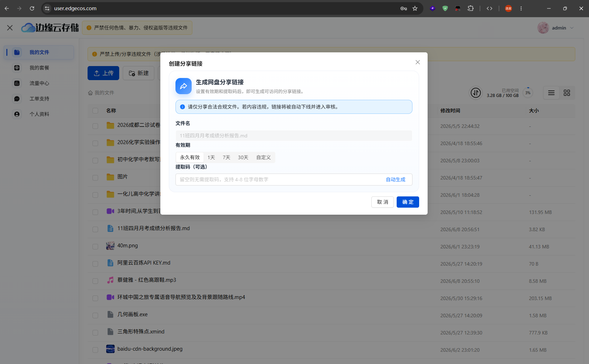Open browser extensions puzzle icon

click(x=470, y=8)
